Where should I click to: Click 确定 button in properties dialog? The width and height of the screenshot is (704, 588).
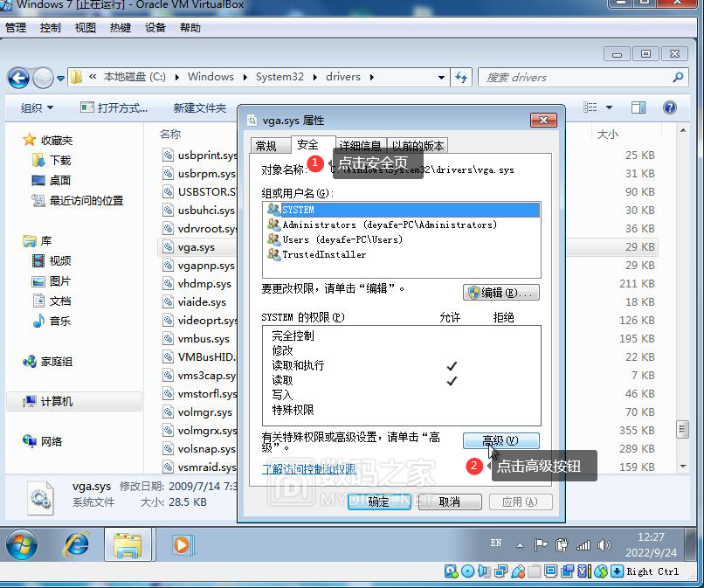[379, 502]
